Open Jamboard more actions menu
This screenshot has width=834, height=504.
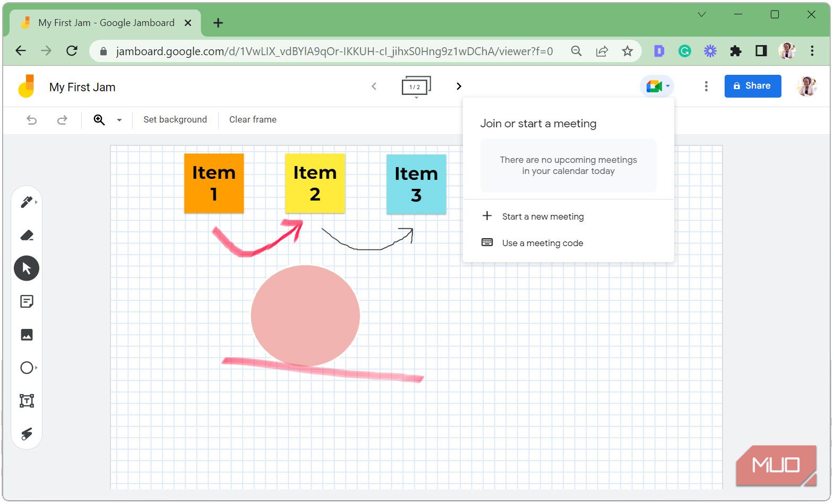point(706,86)
